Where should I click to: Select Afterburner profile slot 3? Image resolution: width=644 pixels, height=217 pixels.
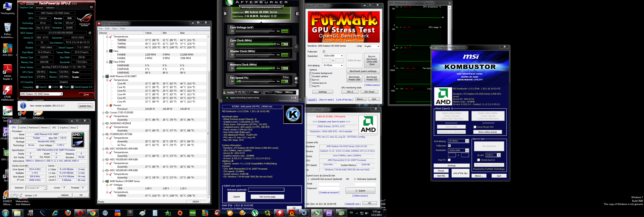[x=244, y=92]
